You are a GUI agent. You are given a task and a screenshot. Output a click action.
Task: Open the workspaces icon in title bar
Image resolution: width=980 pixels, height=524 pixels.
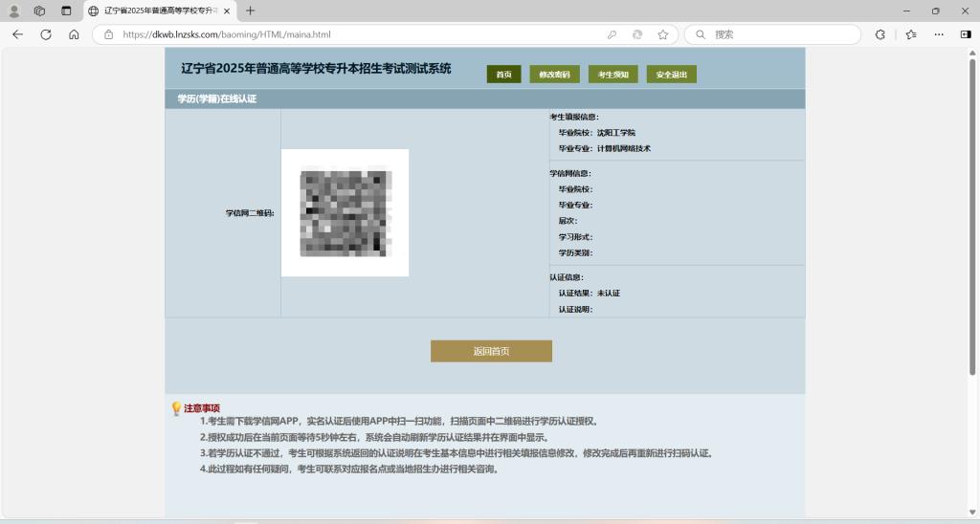40,11
